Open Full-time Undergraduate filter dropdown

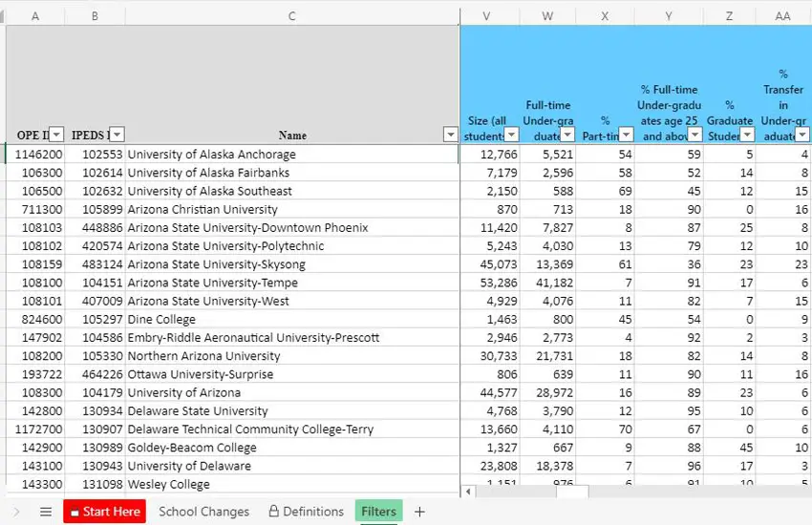[567, 135]
